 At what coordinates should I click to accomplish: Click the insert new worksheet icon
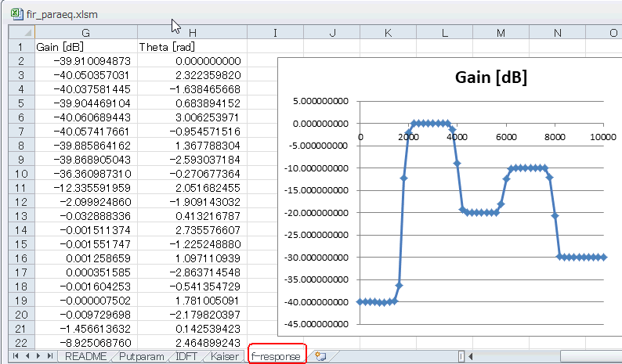tap(320, 355)
